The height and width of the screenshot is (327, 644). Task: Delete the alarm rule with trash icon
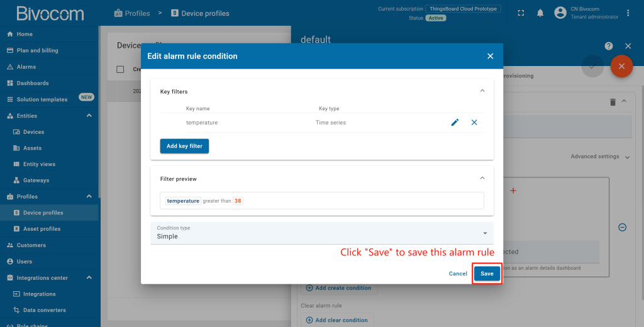pos(613,102)
